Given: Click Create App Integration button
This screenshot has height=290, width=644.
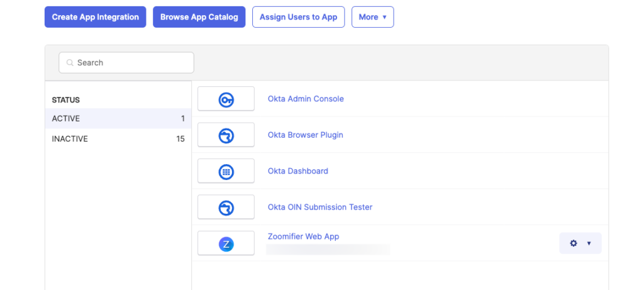Looking at the screenshot, I should pos(96,17).
